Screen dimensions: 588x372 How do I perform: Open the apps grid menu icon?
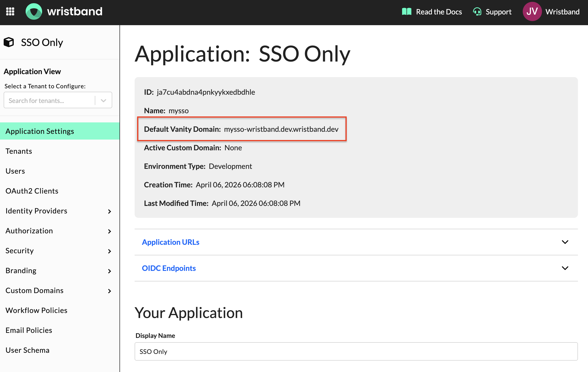[10, 11]
